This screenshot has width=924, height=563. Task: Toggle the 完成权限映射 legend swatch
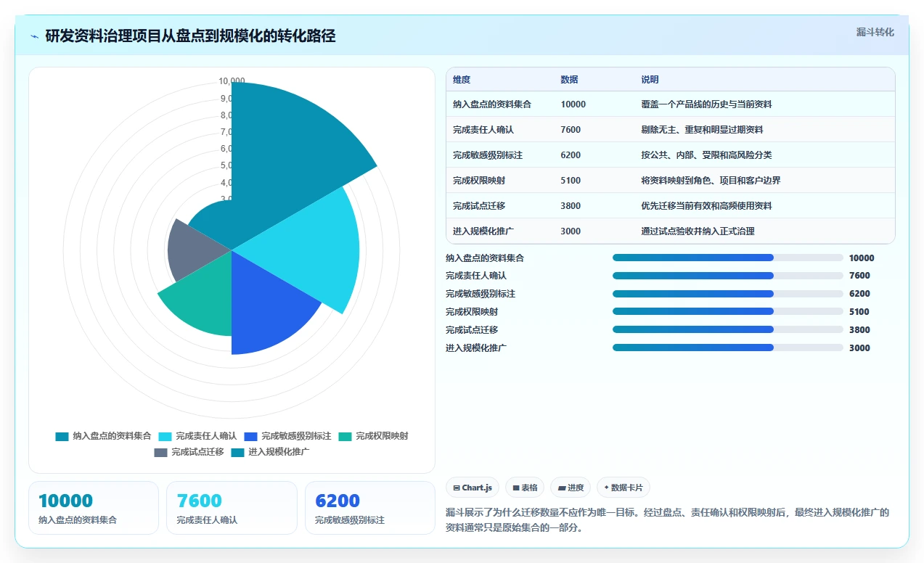pyautogui.click(x=345, y=436)
